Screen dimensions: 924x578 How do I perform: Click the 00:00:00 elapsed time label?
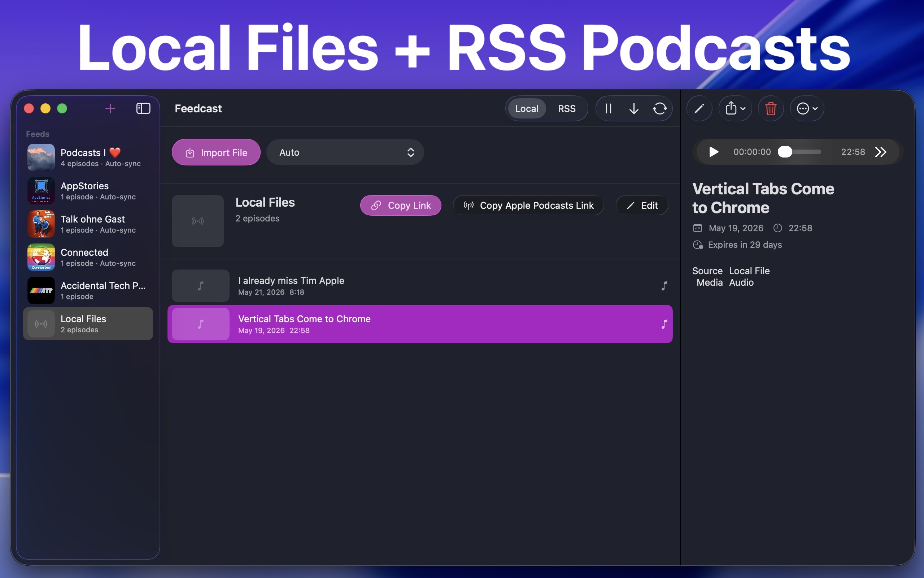[752, 152]
